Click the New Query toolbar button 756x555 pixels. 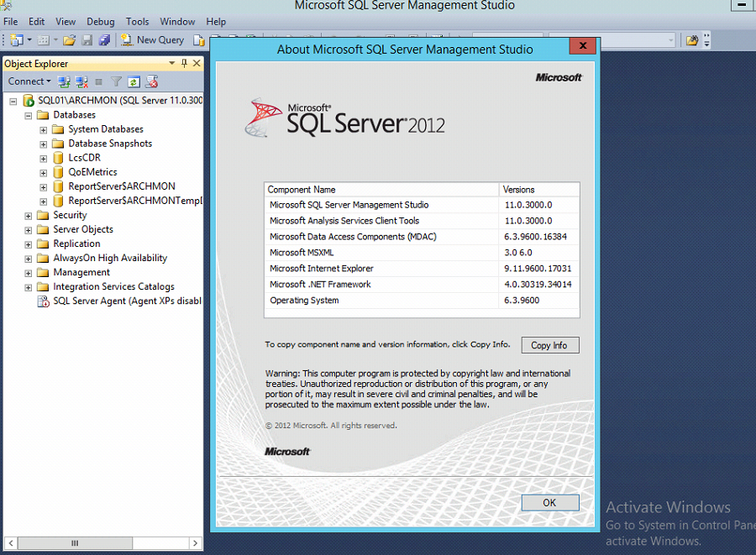click(x=152, y=39)
